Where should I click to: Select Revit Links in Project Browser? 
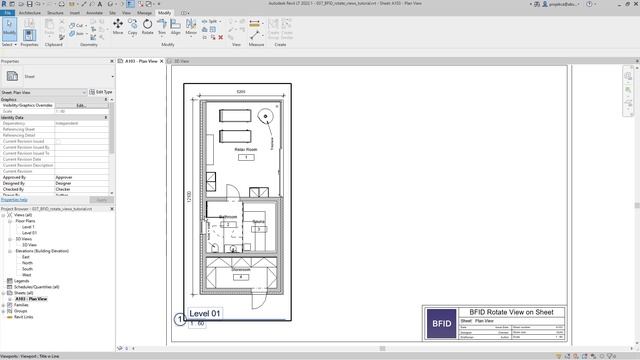point(23,317)
